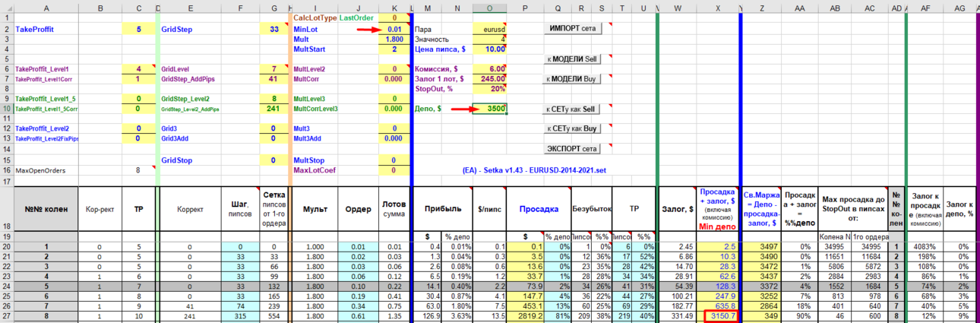980x323 pixels.
Task: Click the Прибыль table header
Action: click(x=441, y=208)
